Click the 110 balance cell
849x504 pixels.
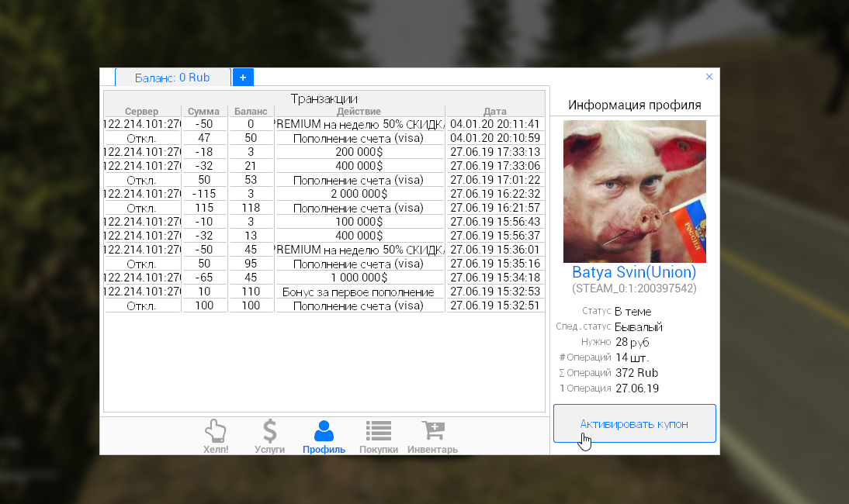251,292
